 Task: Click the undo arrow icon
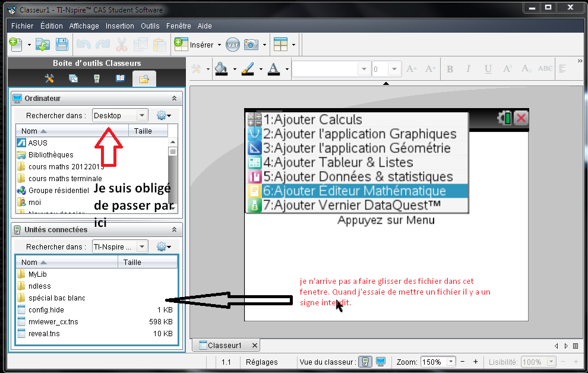pyautogui.click(x=84, y=45)
